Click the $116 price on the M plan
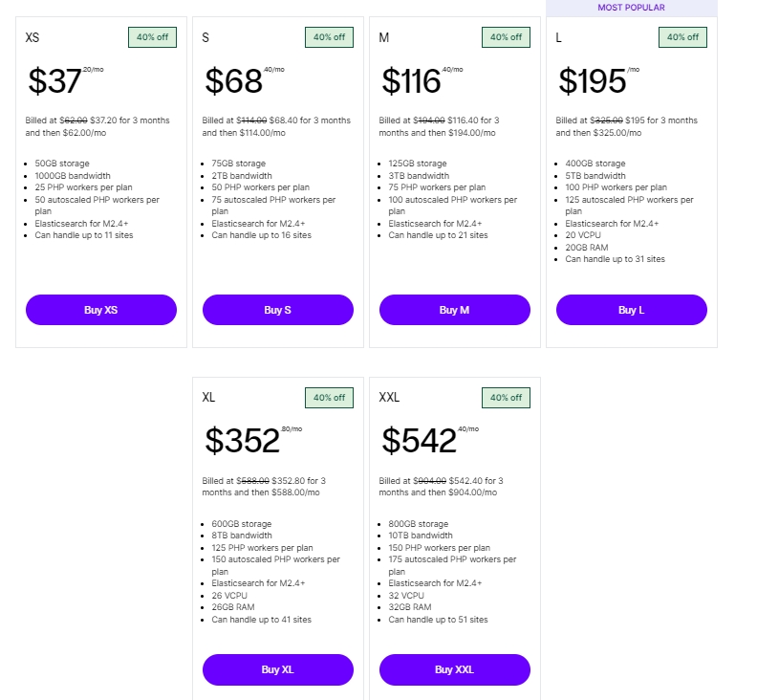757x700 pixels. (411, 82)
